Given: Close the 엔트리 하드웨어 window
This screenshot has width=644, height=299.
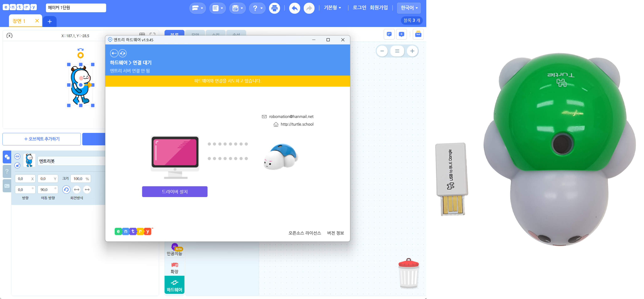Looking at the screenshot, I should point(343,40).
